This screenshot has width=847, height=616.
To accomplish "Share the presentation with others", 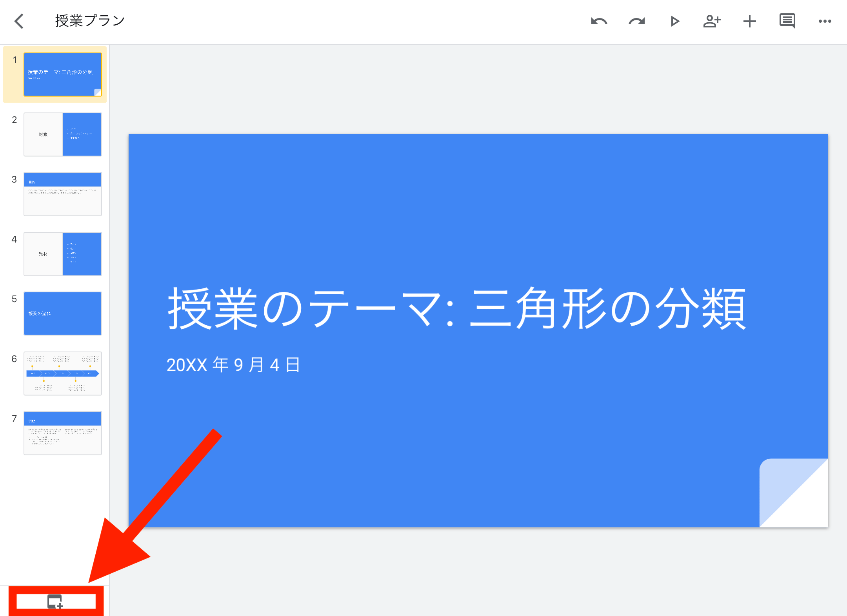I will pos(712,22).
